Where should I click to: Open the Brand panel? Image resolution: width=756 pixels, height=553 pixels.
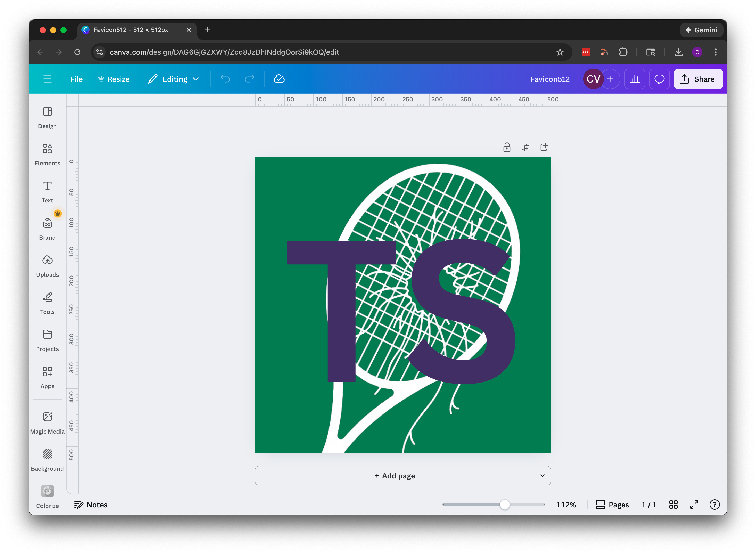tap(47, 229)
